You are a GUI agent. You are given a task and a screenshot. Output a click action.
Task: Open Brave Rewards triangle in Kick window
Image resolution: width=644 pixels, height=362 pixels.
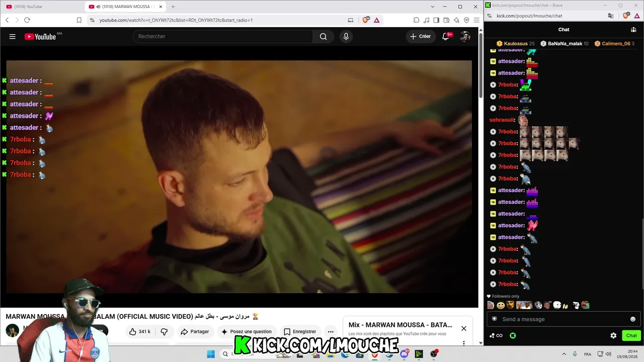pos(636,16)
